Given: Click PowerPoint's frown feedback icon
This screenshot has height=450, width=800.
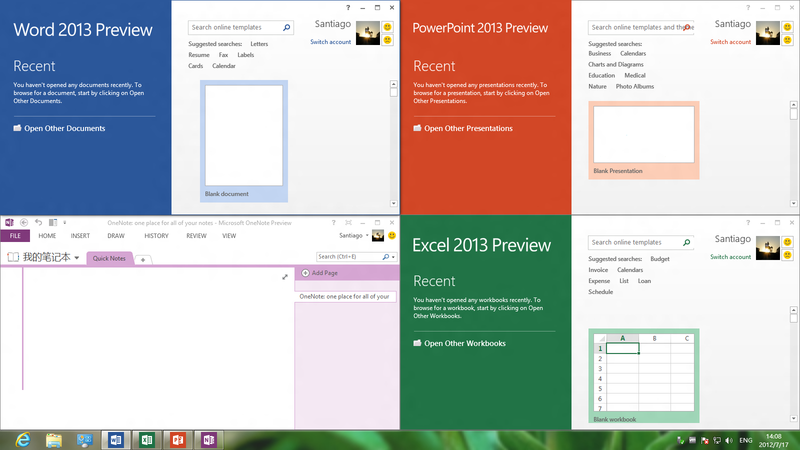Looking at the screenshot, I should point(788,40).
